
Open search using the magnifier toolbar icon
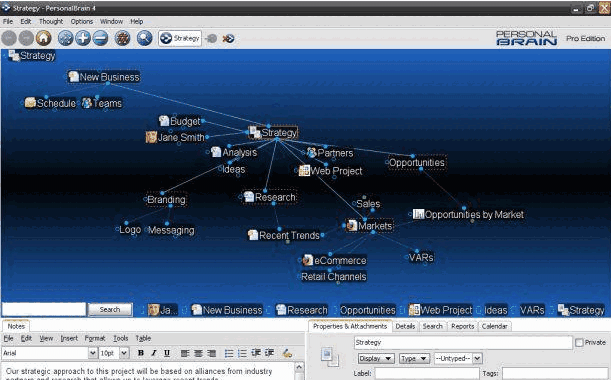point(145,38)
